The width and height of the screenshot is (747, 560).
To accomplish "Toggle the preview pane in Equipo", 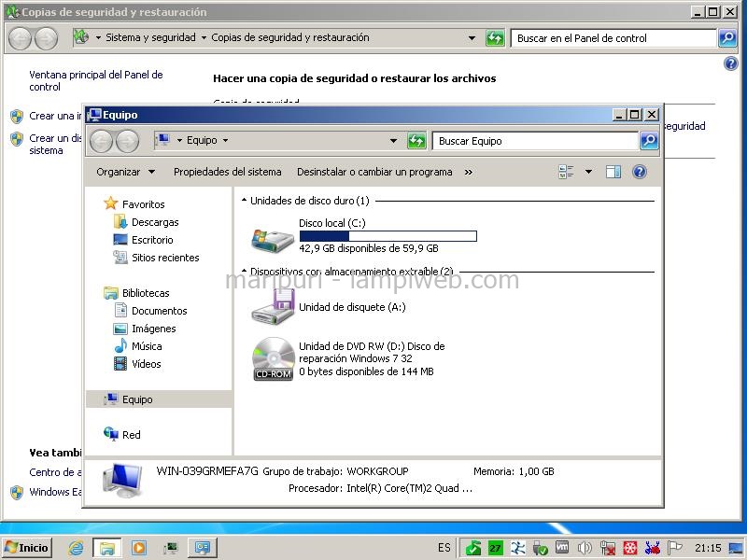I will pos(613,172).
